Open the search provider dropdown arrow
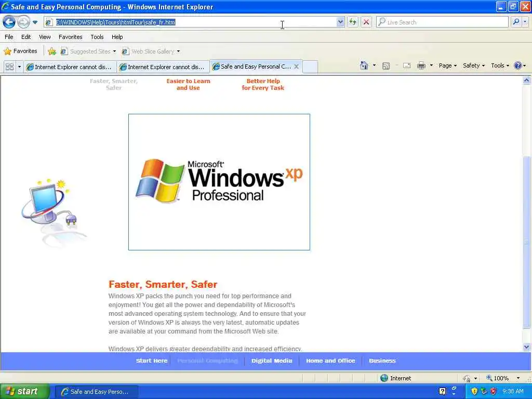This screenshot has width=532, height=399. (x=525, y=22)
